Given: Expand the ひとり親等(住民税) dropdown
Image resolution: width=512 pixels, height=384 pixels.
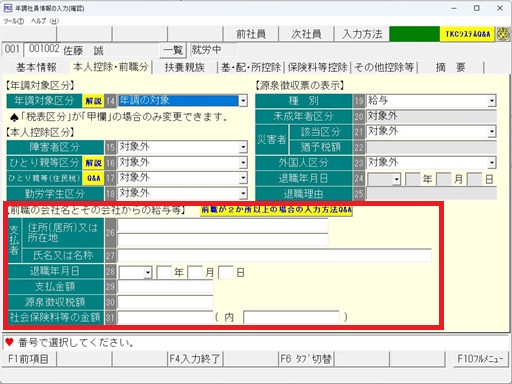Looking at the screenshot, I should click(x=243, y=178).
